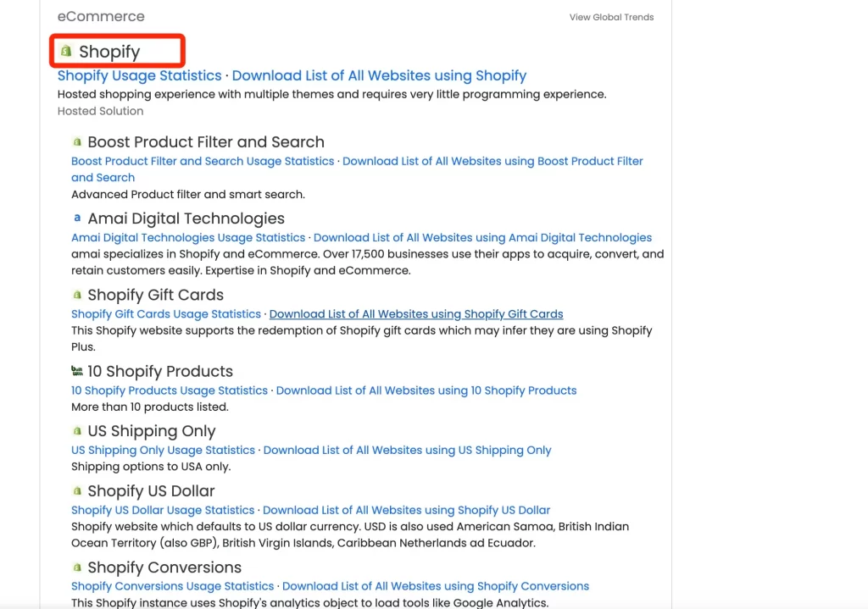Open Download List of Websites using Shopify US Dollar
Viewport: 868px width, 609px height.
tap(406, 509)
